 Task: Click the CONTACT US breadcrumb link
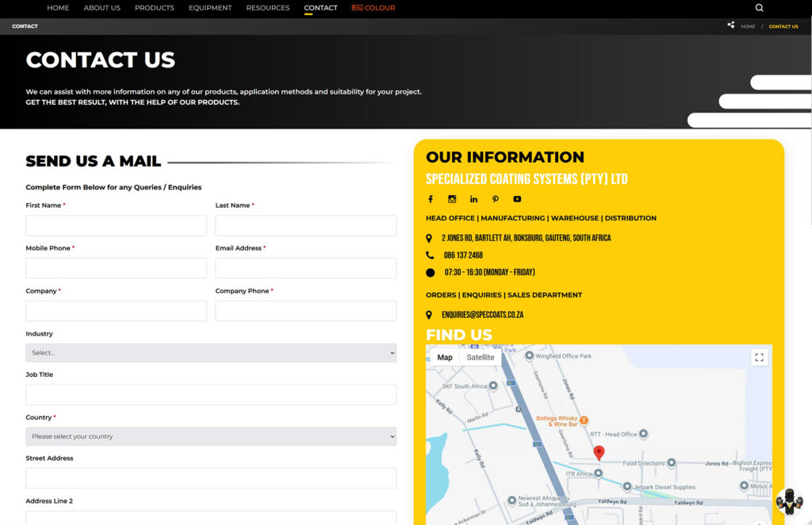click(x=783, y=26)
